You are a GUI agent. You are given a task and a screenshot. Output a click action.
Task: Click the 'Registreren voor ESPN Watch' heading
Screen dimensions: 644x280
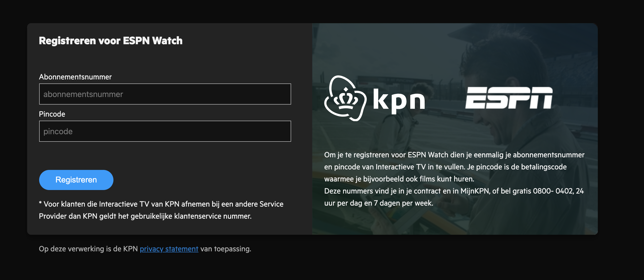(x=111, y=41)
